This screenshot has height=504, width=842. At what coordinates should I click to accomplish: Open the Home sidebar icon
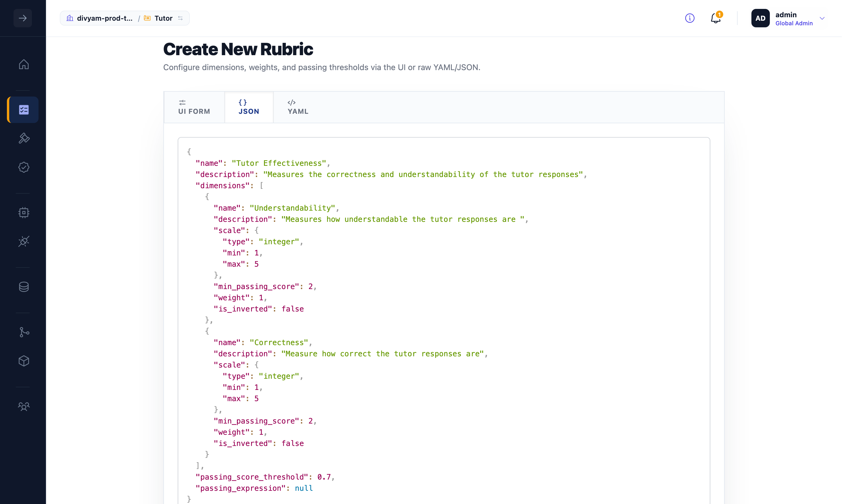(x=24, y=64)
